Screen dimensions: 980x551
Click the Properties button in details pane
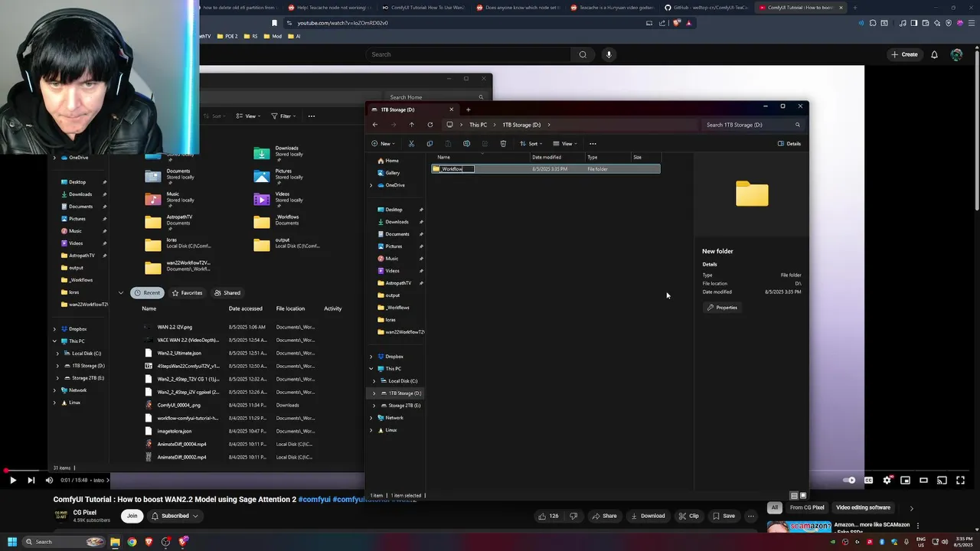tap(722, 308)
